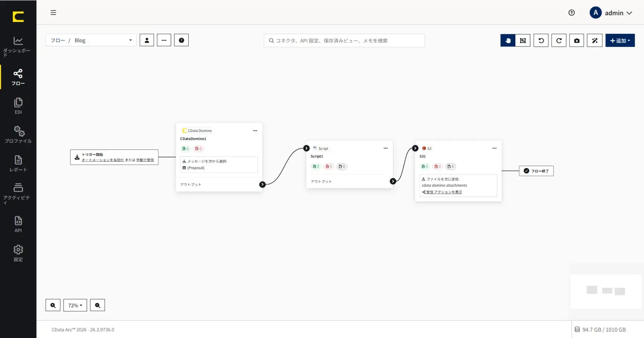Click the Script1 output port arrow

pyautogui.click(x=393, y=181)
